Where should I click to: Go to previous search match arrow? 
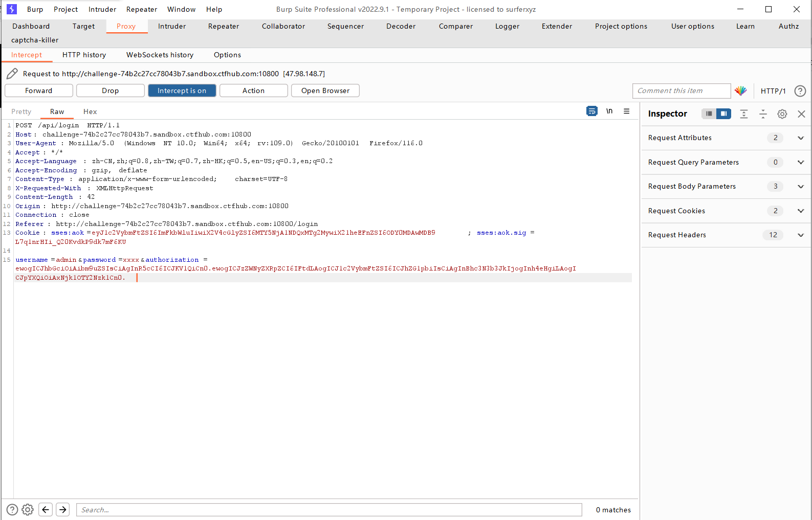(x=46, y=509)
